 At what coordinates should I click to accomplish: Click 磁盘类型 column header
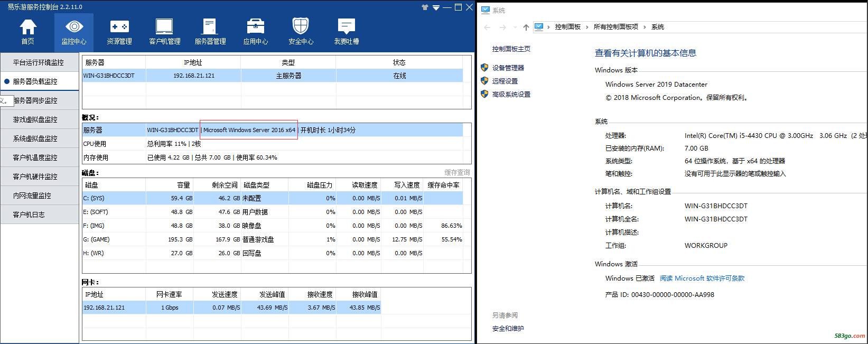265,185
